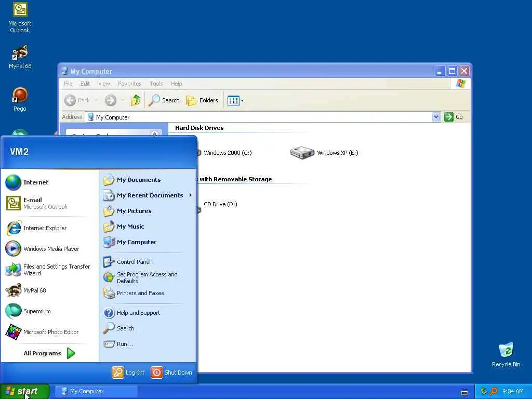Select Pego desktop shortcut
The width and height of the screenshot is (532, 399).
[x=20, y=99]
